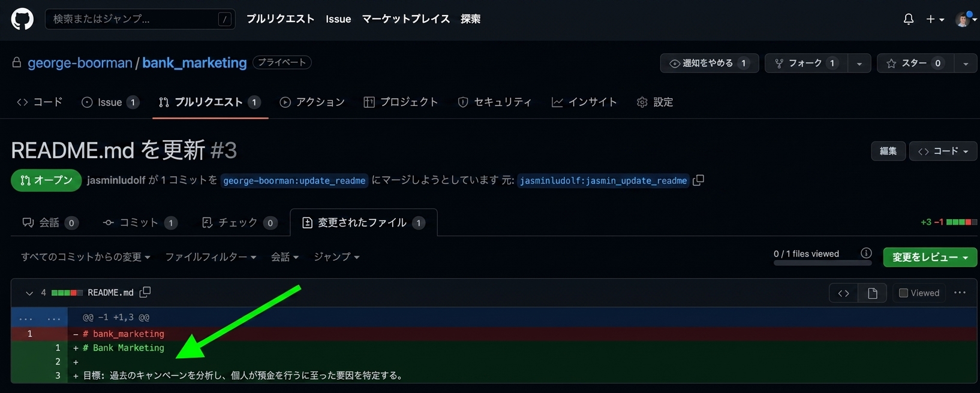
Task: Open 探索 in top navigation
Action: click(470, 19)
